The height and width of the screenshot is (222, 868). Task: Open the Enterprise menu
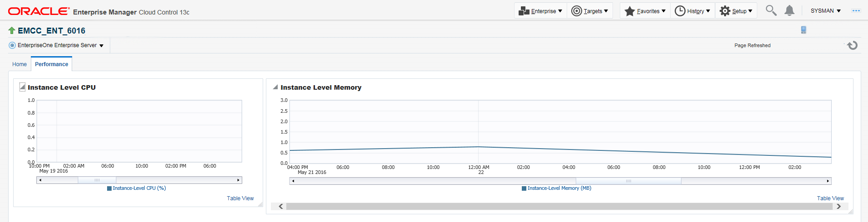(540, 11)
